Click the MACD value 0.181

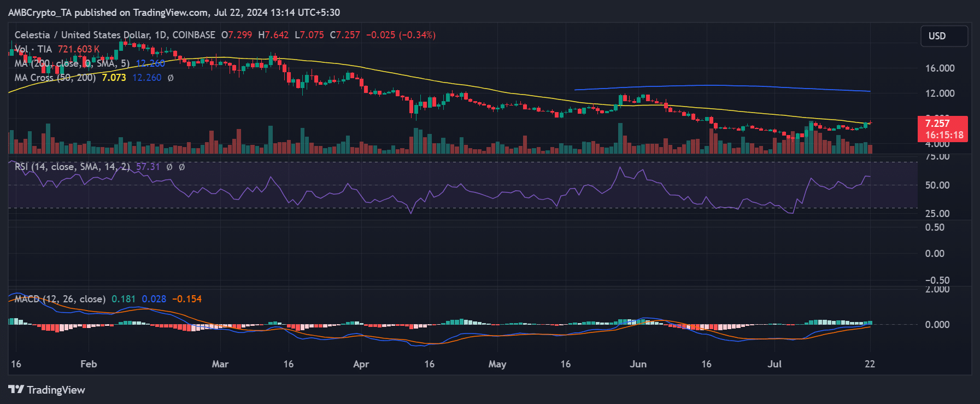click(x=124, y=299)
